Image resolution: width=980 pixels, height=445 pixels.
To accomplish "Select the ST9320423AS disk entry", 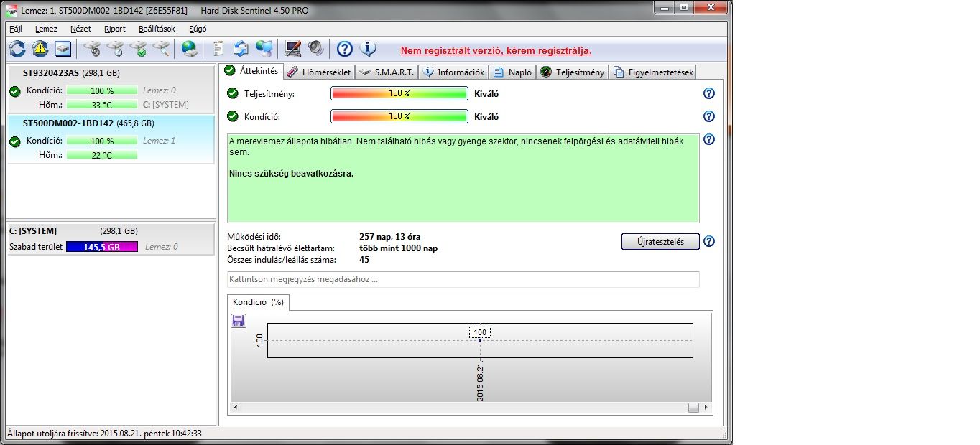I will (x=111, y=89).
